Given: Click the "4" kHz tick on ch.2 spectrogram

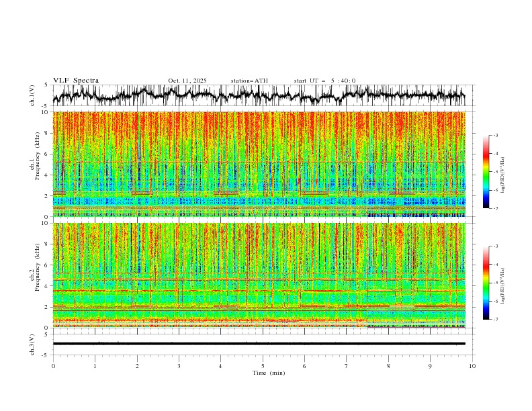Looking at the screenshot, I should coord(48,286).
